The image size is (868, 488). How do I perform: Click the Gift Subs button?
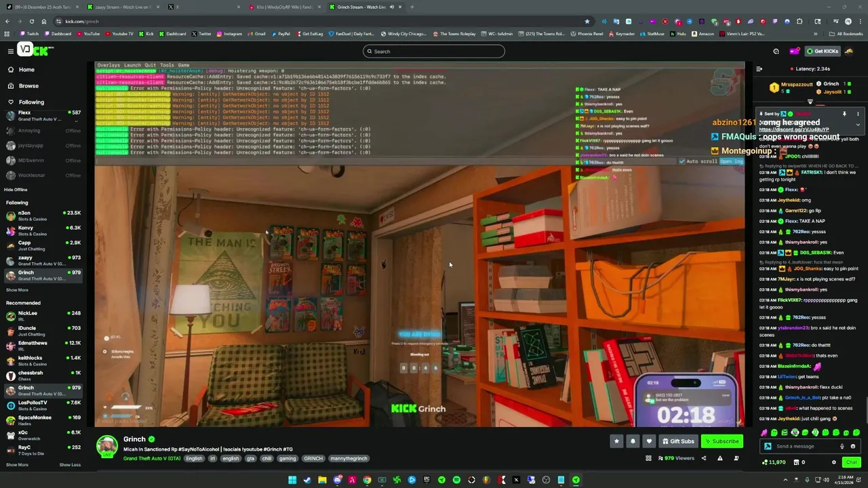point(677,441)
